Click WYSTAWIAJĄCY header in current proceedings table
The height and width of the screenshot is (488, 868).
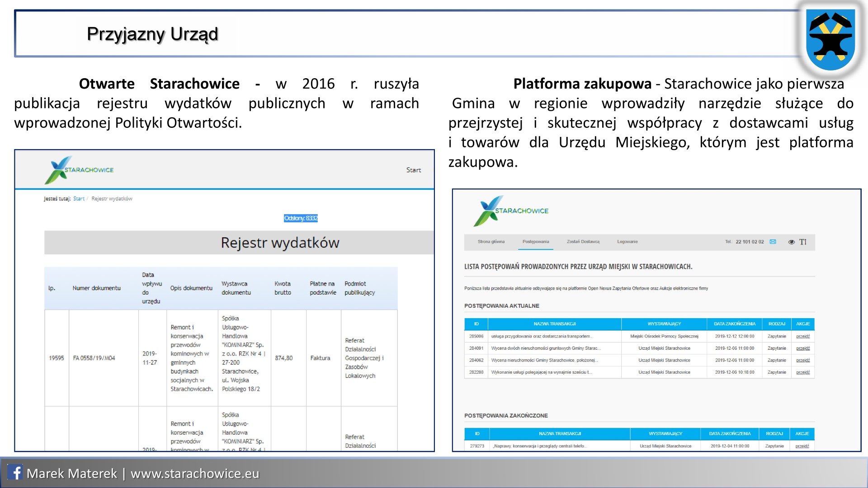click(664, 324)
